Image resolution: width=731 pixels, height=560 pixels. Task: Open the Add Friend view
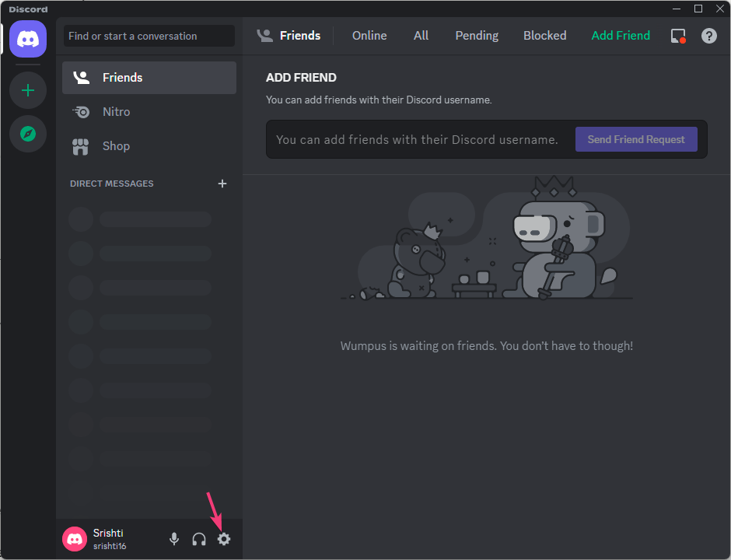tap(621, 35)
